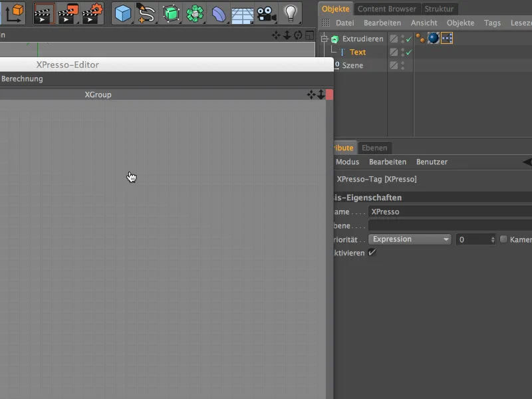The height and width of the screenshot is (399, 532).
Task: Open the Tags menu
Action: pos(492,23)
